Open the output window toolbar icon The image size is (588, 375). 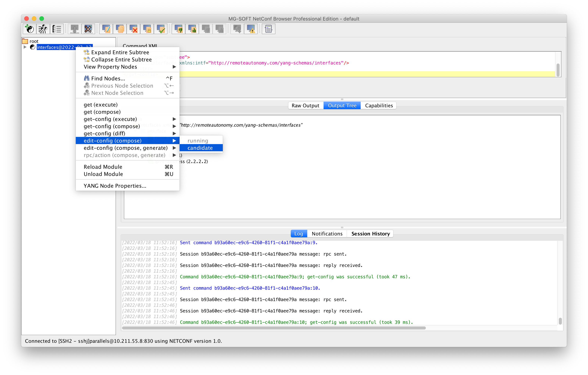tap(268, 29)
